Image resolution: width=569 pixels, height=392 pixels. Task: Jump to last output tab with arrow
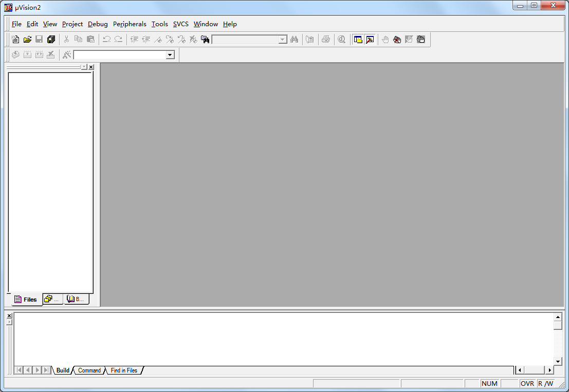point(46,370)
